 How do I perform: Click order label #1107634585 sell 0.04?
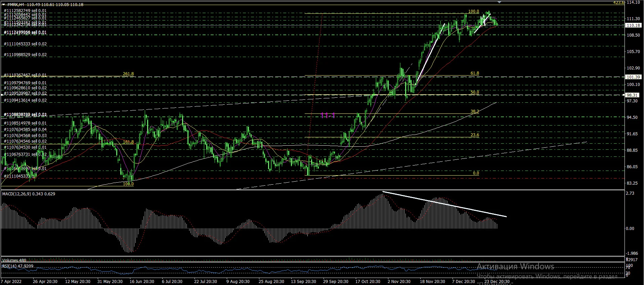click(x=25, y=130)
